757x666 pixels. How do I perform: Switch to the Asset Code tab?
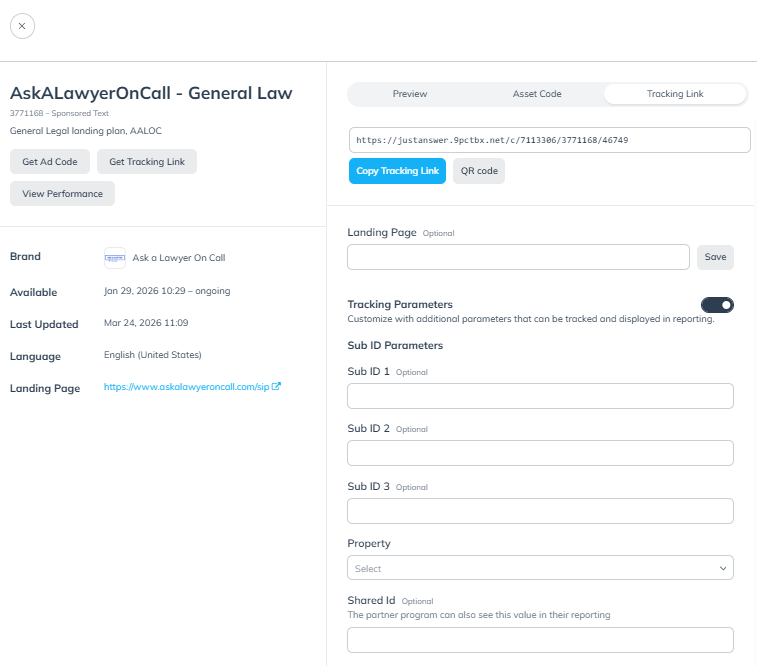pos(537,94)
